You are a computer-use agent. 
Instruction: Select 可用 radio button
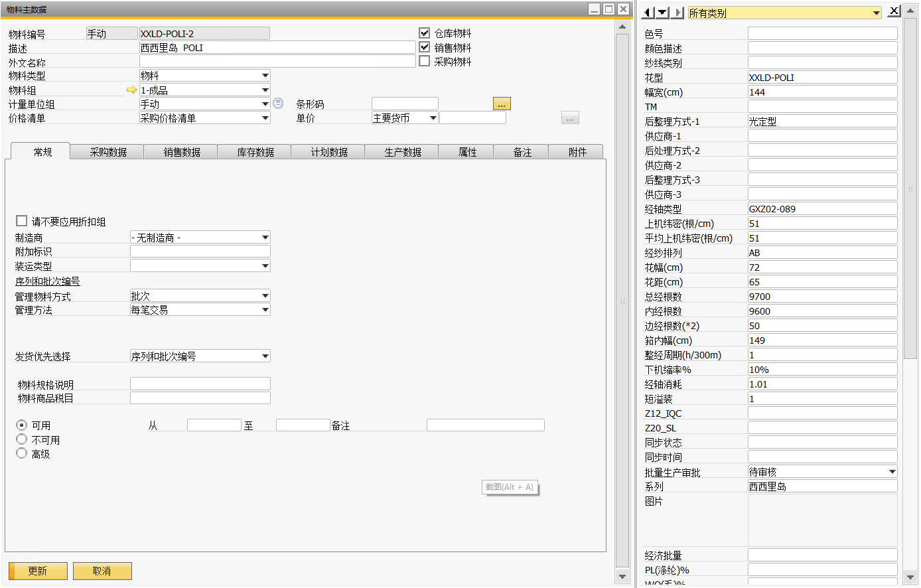(22, 425)
